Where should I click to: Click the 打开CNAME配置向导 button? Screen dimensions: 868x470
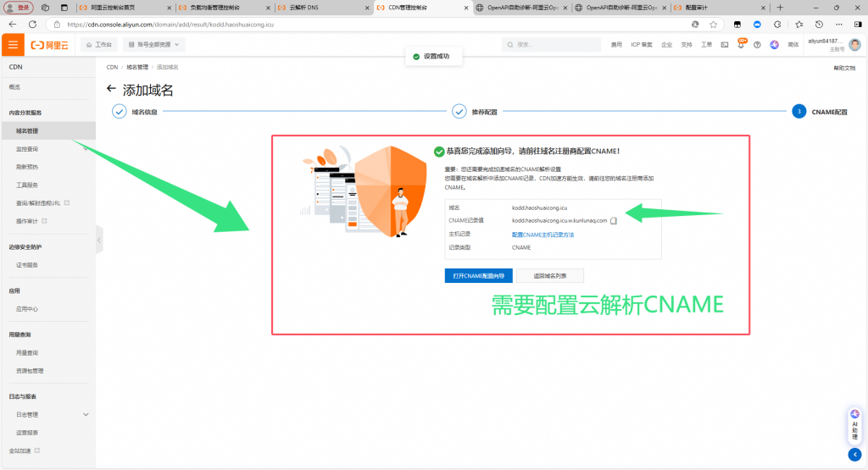pos(478,276)
